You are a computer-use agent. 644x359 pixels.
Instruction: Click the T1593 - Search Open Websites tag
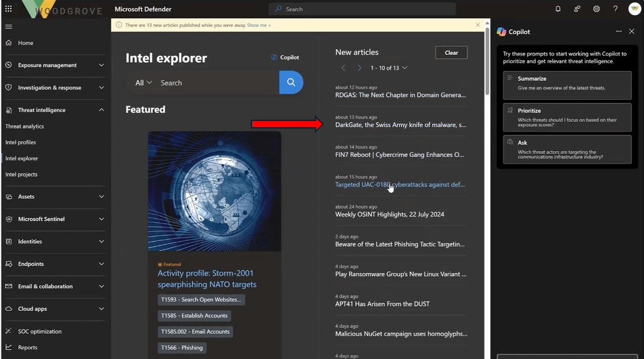(201, 300)
